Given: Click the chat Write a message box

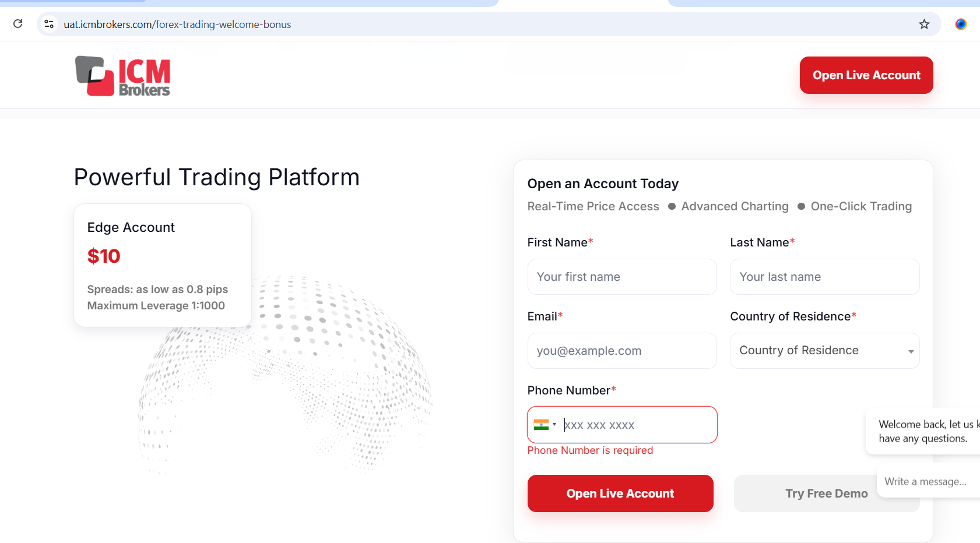Looking at the screenshot, I should pos(927,481).
